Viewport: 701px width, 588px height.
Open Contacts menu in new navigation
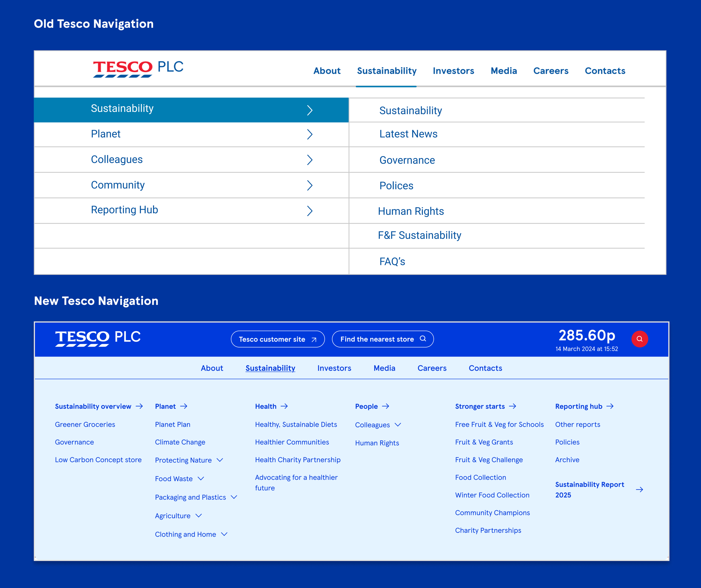click(x=485, y=368)
